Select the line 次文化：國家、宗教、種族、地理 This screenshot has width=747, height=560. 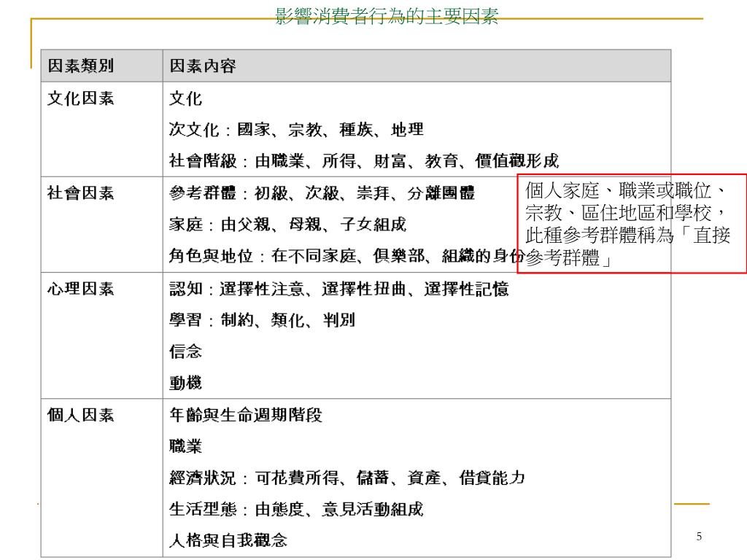point(296,130)
